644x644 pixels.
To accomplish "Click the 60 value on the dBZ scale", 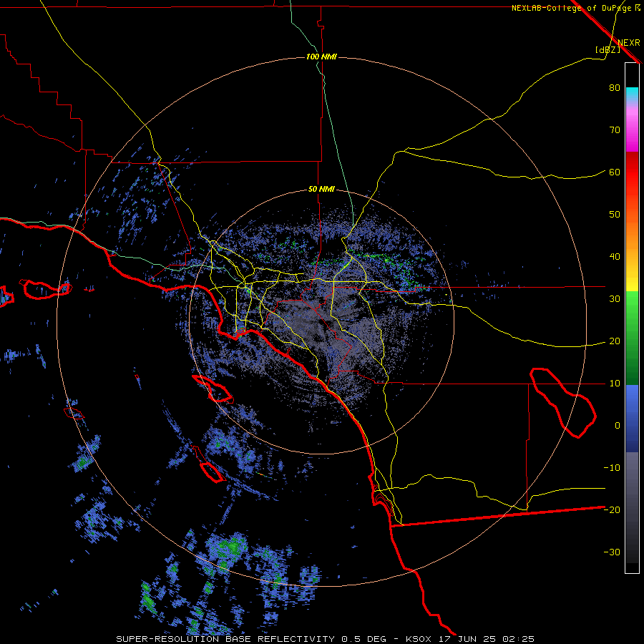I will [615, 172].
